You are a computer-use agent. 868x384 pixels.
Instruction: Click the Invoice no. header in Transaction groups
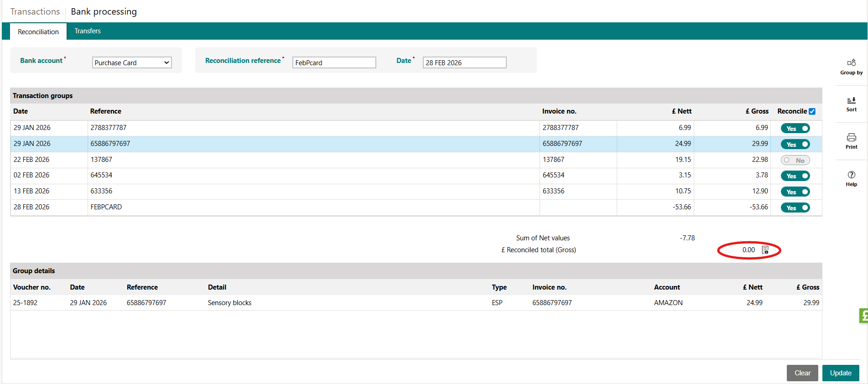click(559, 111)
